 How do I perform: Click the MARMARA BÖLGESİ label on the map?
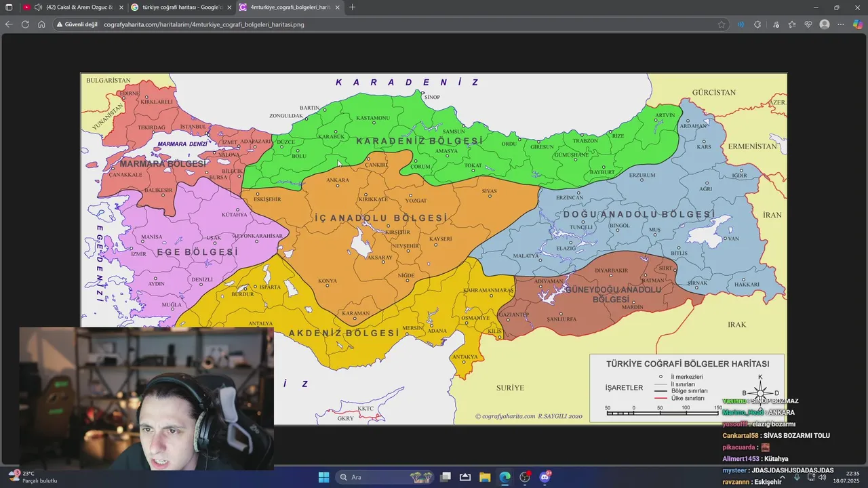[163, 164]
